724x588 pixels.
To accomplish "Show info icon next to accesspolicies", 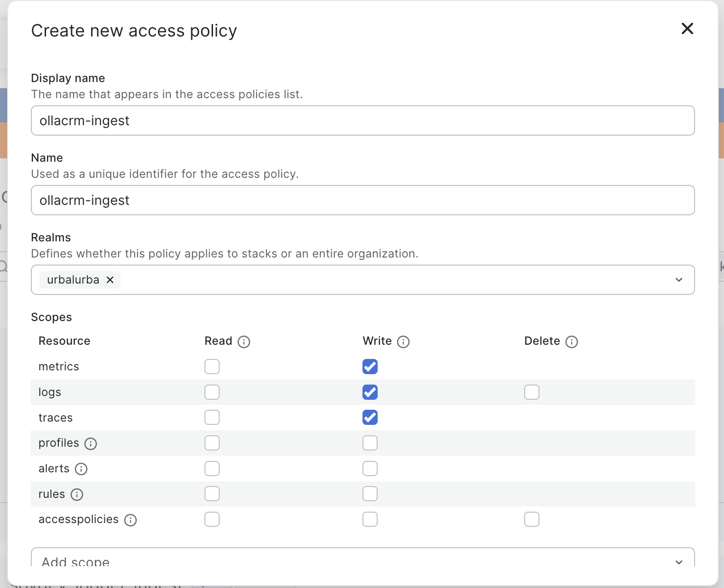I will pos(130,520).
